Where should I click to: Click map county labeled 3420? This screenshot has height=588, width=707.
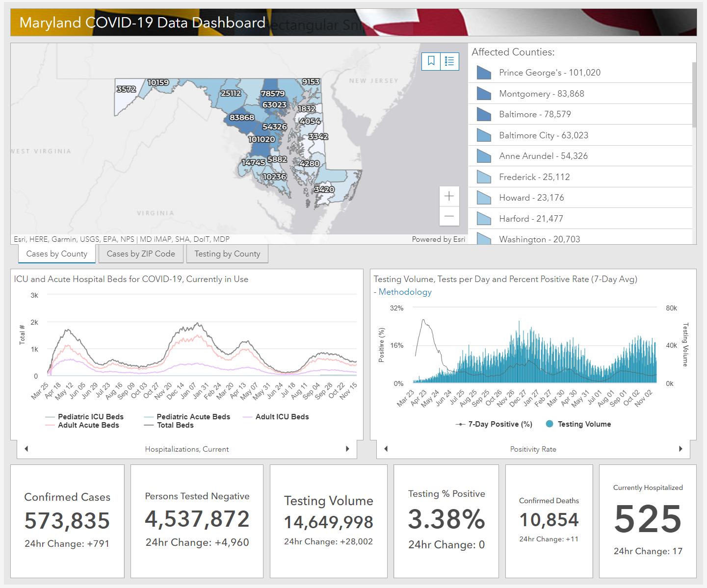click(324, 189)
